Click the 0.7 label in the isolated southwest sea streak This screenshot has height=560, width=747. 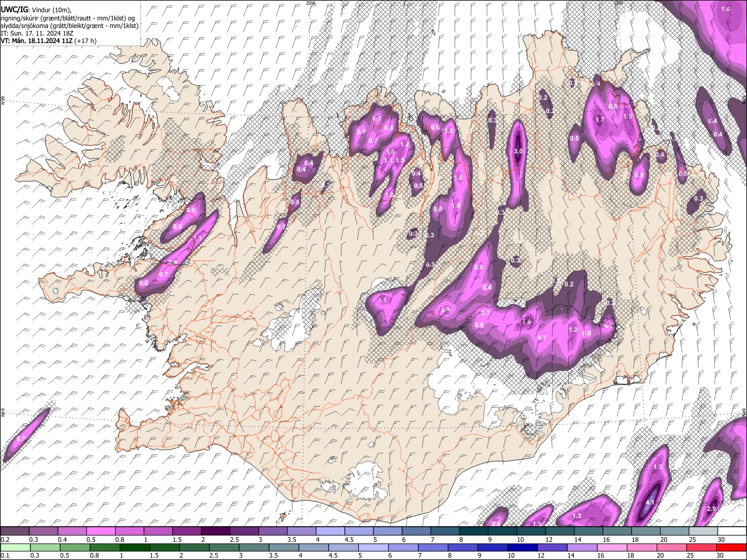21,439
